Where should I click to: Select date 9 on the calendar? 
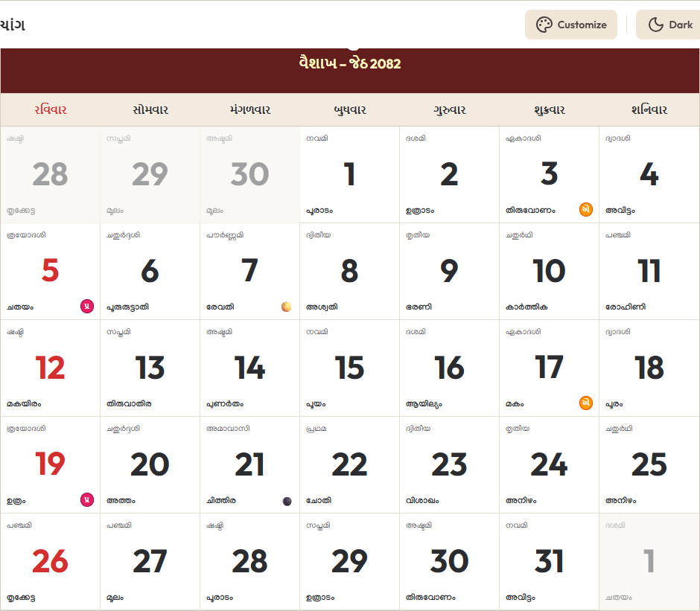coord(449,270)
